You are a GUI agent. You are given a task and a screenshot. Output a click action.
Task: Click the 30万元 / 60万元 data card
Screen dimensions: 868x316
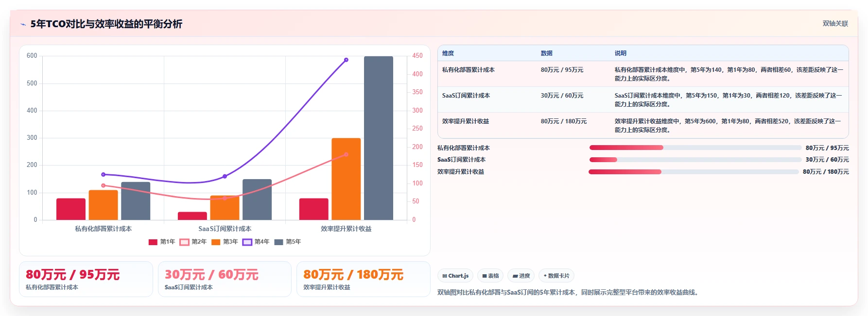pyautogui.click(x=225, y=279)
